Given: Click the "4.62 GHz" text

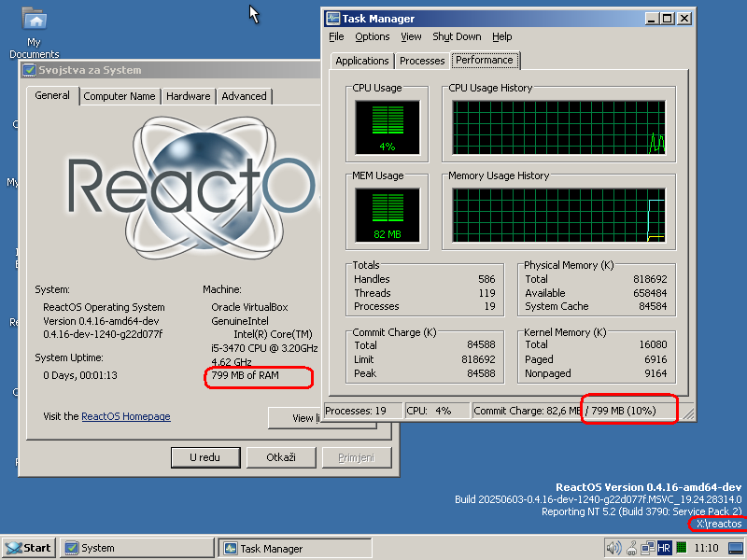Looking at the screenshot, I should (x=231, y=362).
